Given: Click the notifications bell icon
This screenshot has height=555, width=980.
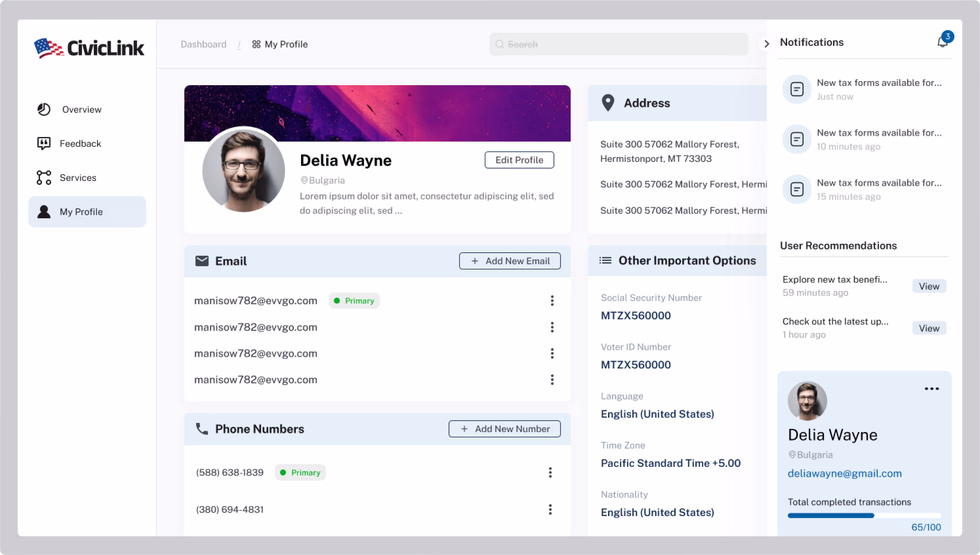Looking at the screenshot, I should point(942,42).
